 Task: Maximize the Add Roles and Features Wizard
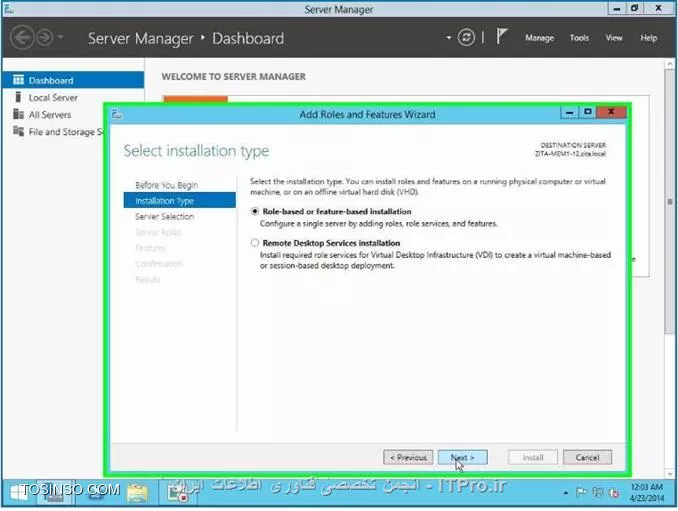click(x=587, y=112)
